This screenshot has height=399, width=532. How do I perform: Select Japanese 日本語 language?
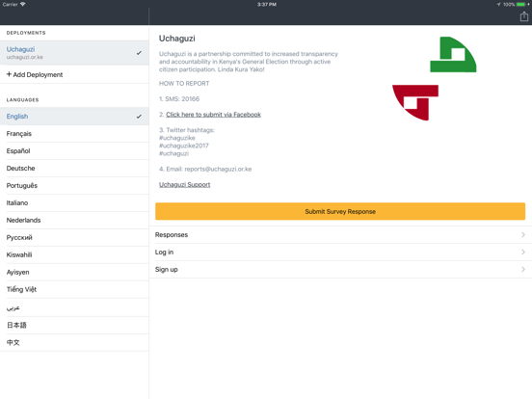point(74,325)
